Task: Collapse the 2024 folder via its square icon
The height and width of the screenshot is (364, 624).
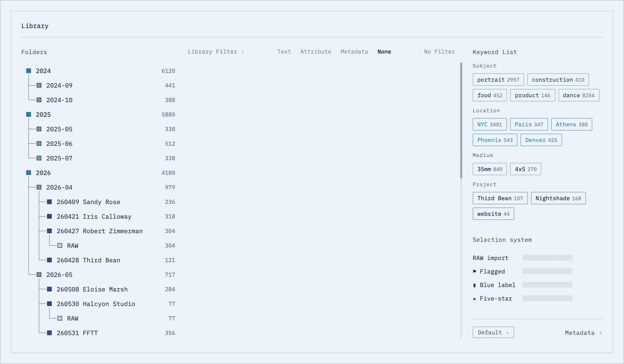Action: click(x=29, y=71)
